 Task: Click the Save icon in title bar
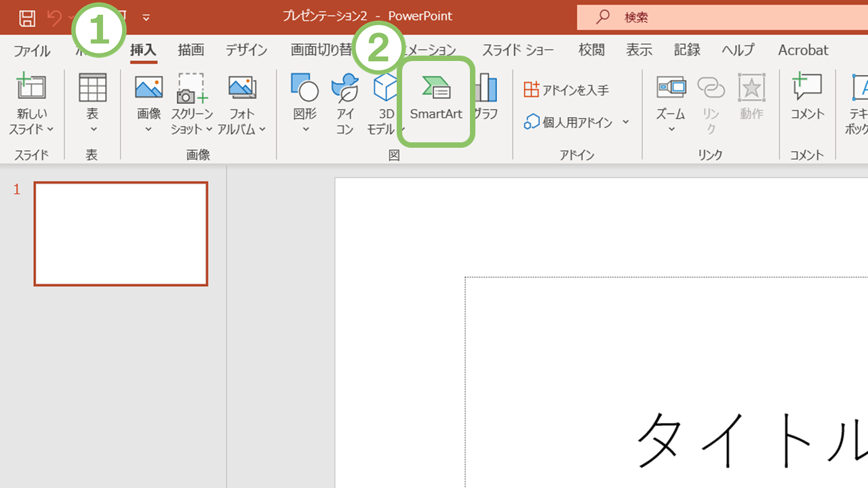click(27, 18)
